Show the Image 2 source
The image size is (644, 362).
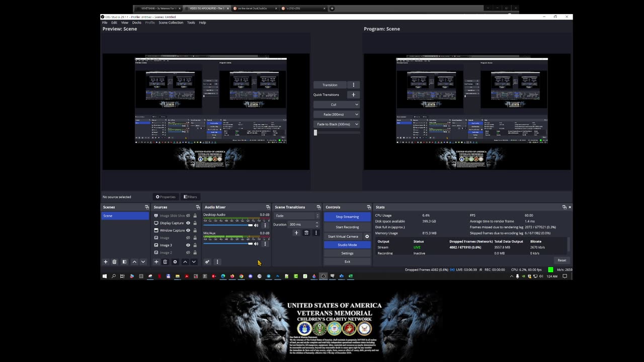[x=188, y=252]
